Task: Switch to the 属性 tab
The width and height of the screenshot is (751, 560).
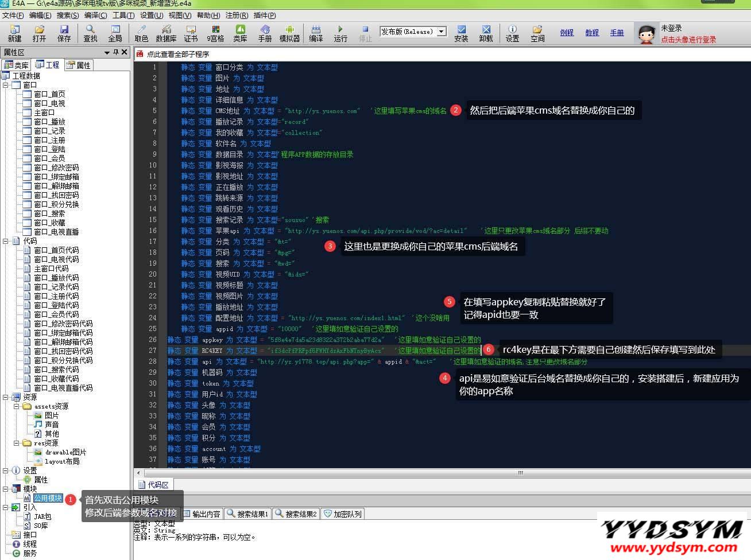Action: point(78,65)
